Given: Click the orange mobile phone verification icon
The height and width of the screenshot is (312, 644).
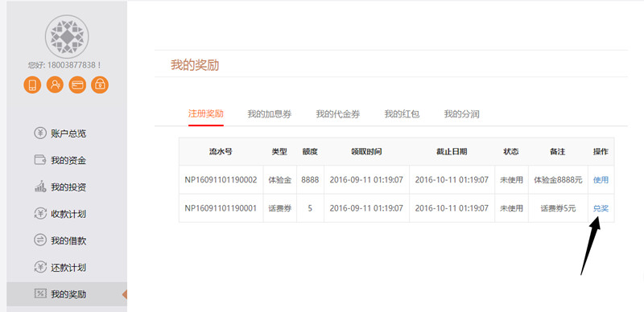Looking at the screenshot, I should [x=32, y=85].
